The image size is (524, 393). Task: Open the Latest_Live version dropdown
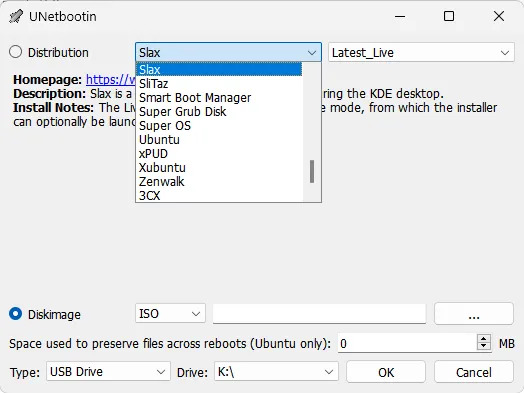click(x=421, y=52)
